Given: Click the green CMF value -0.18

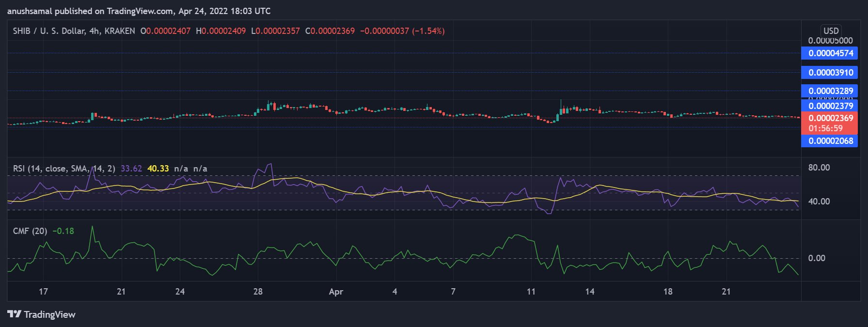Looking at the screenshot, I should click(x=63, y=231).
